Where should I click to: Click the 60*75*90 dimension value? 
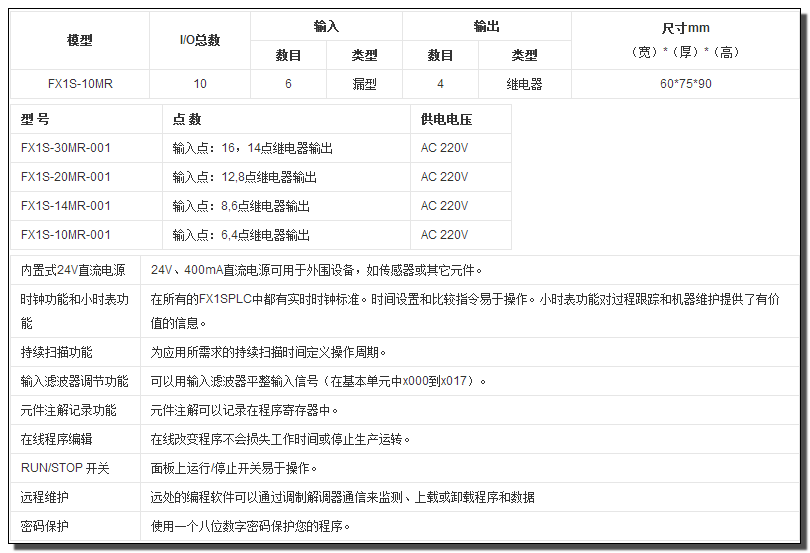point(686,84)
